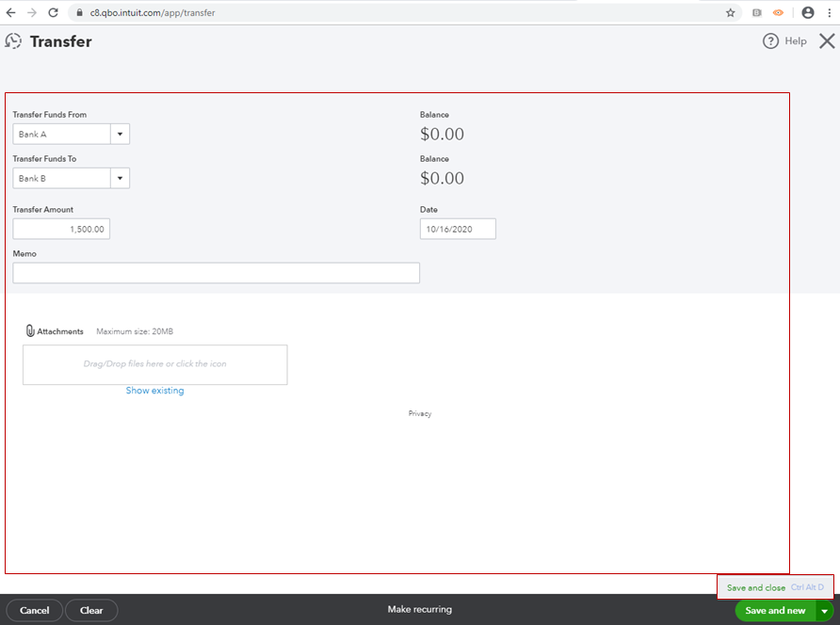
Task: Click Make recurring
Action: (419, 609)
